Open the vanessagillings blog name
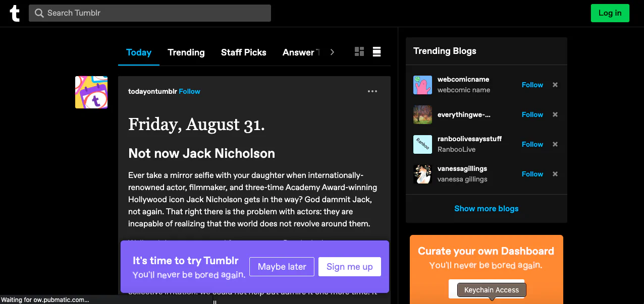The width and height of the screenshot is (644, 304). pos(462,168)
